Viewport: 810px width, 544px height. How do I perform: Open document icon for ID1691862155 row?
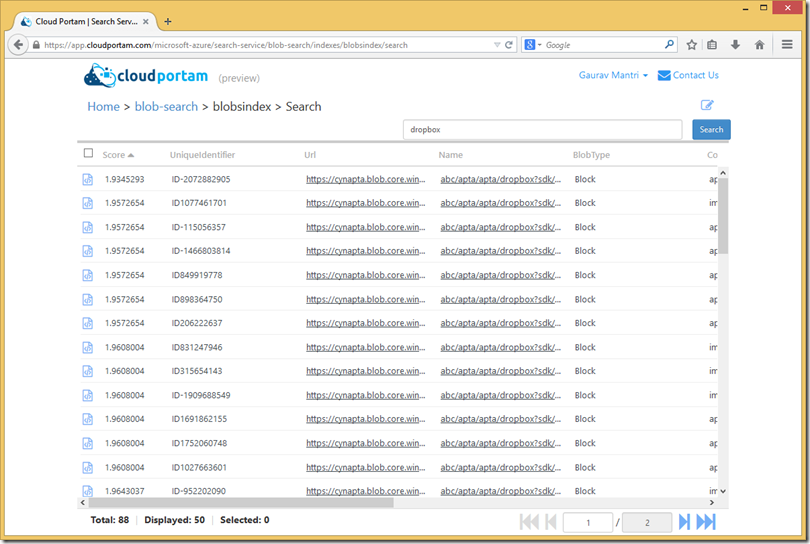[x=88, y=419]
